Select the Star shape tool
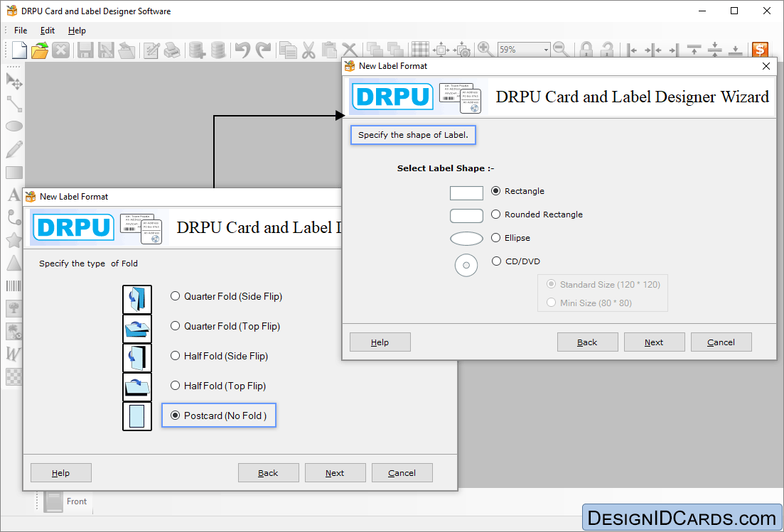This screenshot has width=784, height=532. tap(14, 240)
